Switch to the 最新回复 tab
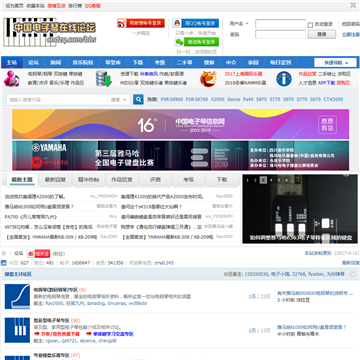The image size is (360, 360). 55,180
